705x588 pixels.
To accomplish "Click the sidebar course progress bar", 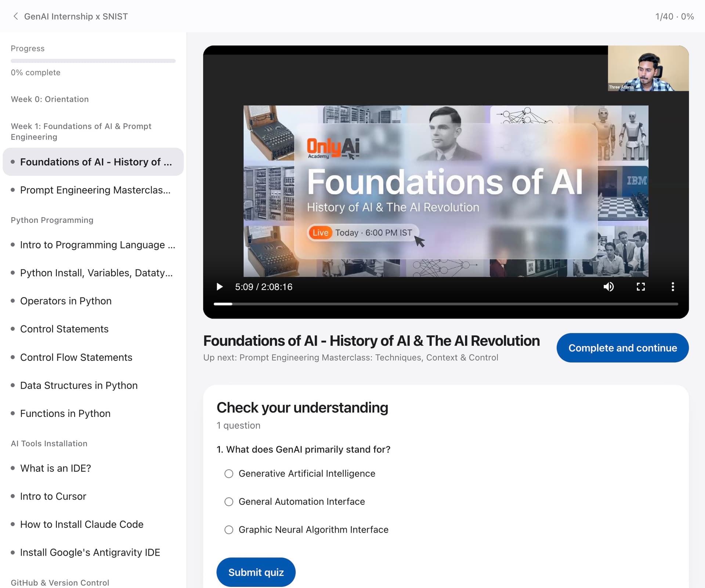I will point(93,61).
